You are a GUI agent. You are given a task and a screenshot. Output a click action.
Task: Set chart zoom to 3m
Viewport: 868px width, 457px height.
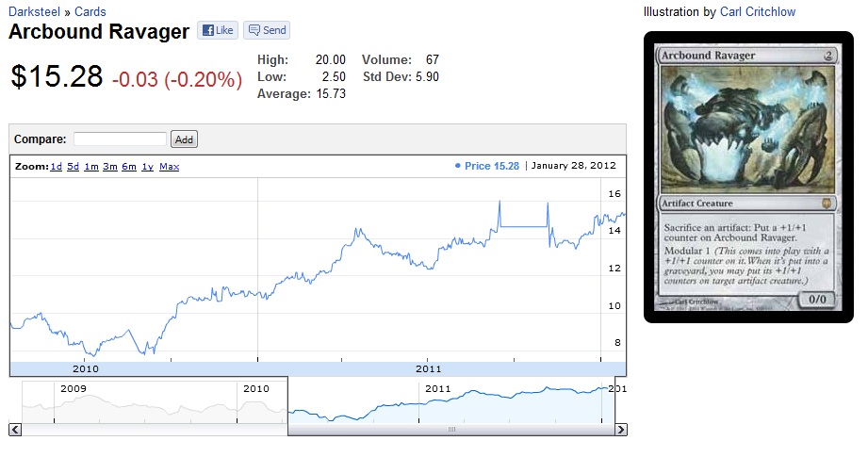point(110,167)
